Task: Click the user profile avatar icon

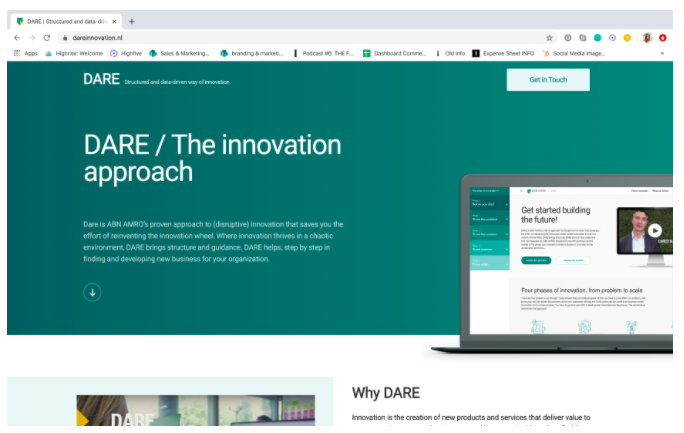Action: [647, 38]
